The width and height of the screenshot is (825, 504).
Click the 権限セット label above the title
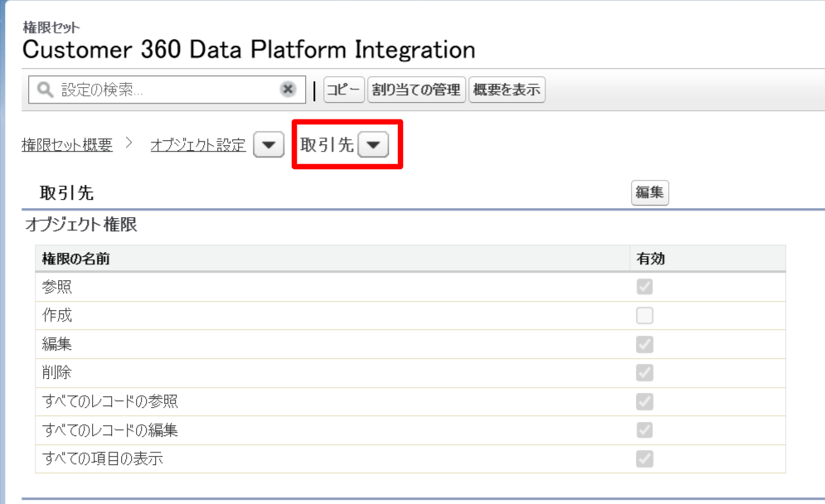pos(51,27)
